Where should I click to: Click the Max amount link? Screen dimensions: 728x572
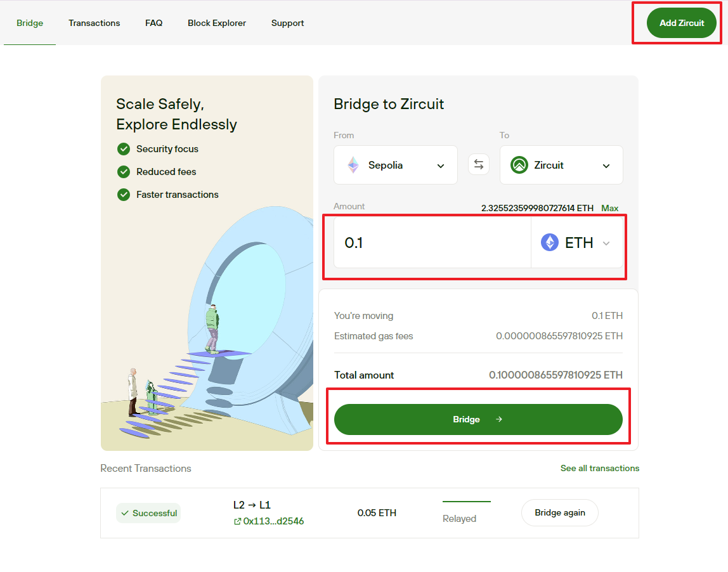tap(609, 208)
